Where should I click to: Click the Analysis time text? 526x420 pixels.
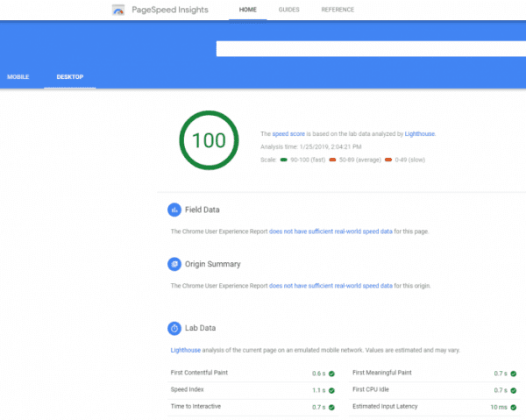tap(311, 147)
